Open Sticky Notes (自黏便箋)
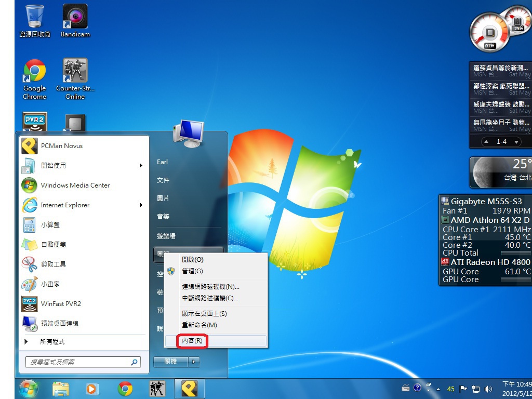 (x=85, y=244)
